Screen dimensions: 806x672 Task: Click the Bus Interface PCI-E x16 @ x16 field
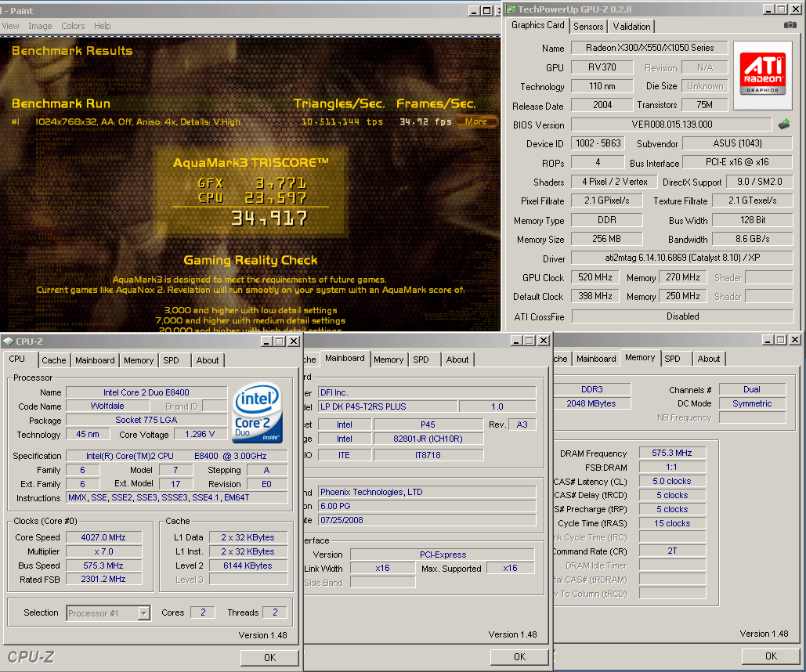[x=737, y=162]
